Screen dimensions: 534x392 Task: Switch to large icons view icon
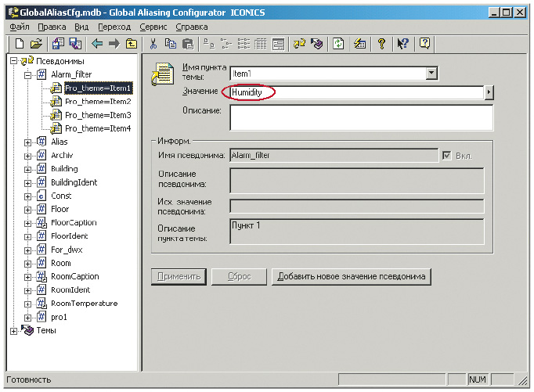pyautogui.click(x=209, y=44)
